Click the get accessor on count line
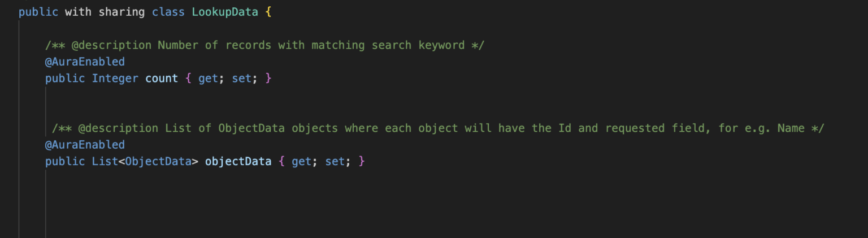 [208, 78]
